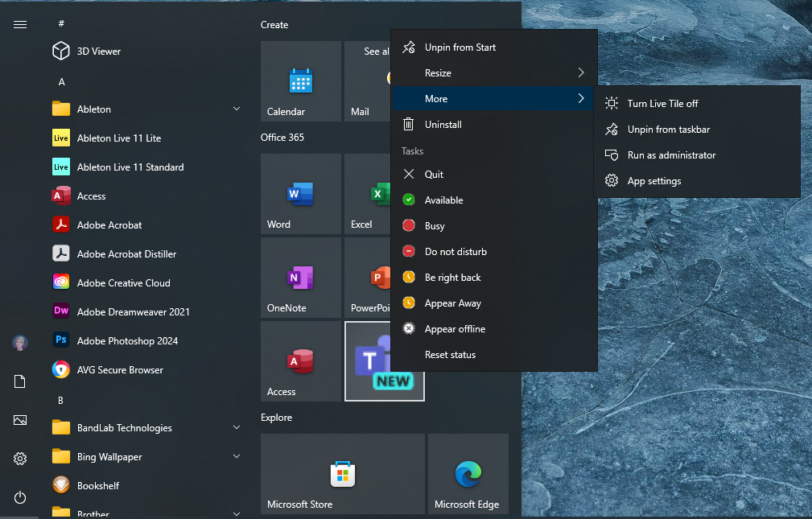Click the Create group title
812x519 pixels.
click(x=274, y=25)
